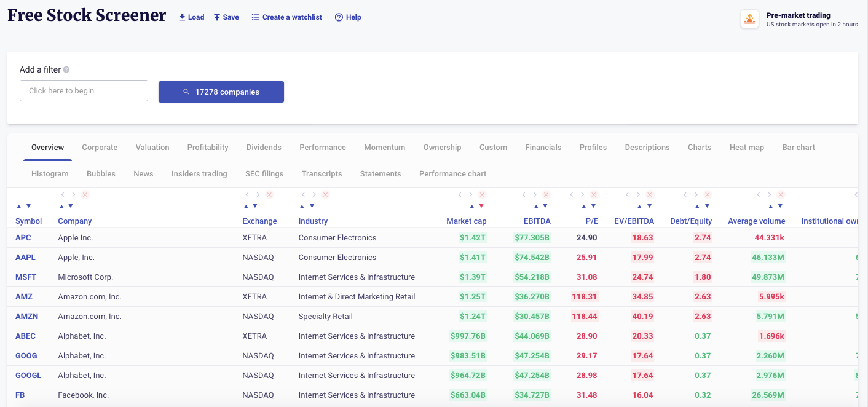868x407 pixels.
Task: Open the AAPL symbol link
Action: (x=25, y=258)
